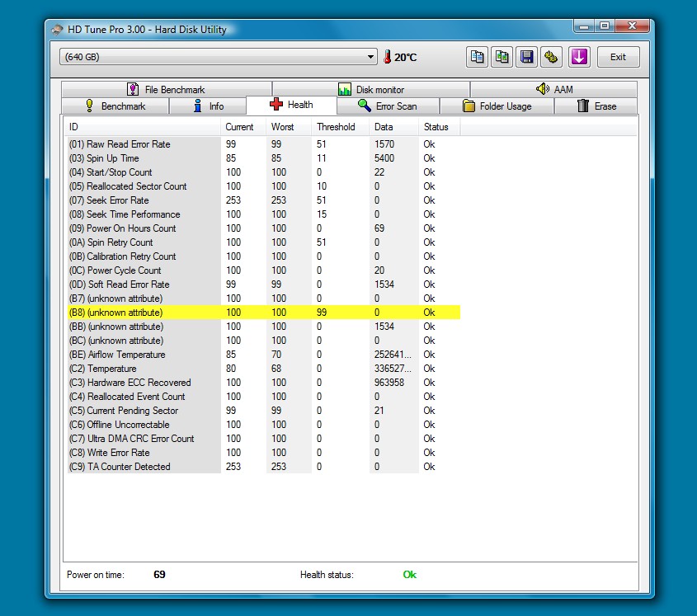This screenshot has height=616, width=697.
Task: Open the Erase tab
Action: pyautogui.click(x=596, y=106)
